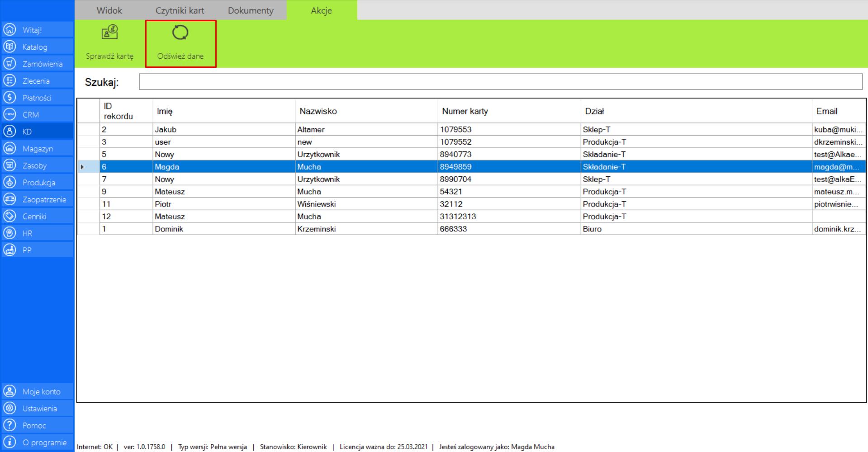The image size is (868, 452).
Task: Open the Magazyn warehouse icon
Action: tap(9, 148)
